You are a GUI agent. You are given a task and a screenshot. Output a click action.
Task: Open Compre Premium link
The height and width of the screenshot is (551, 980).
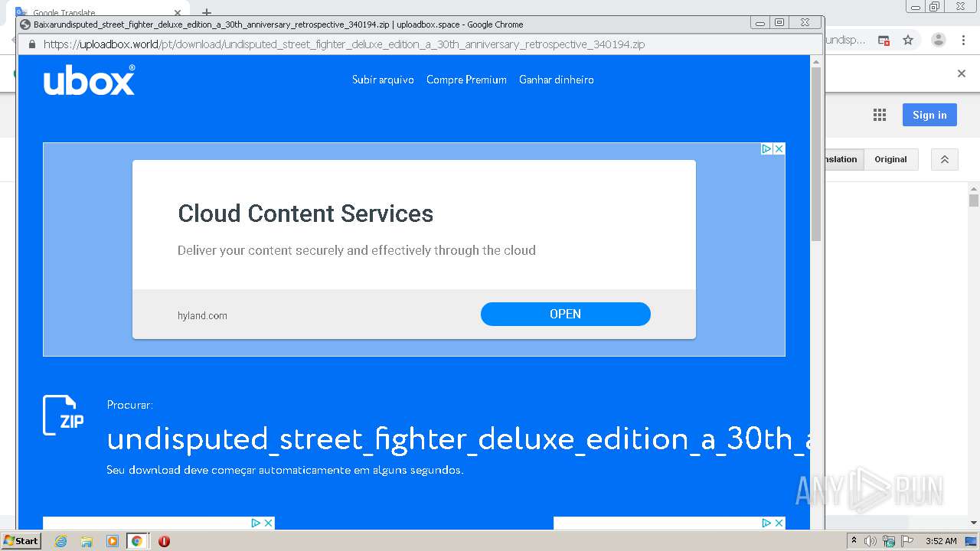(x=466, y=80)
